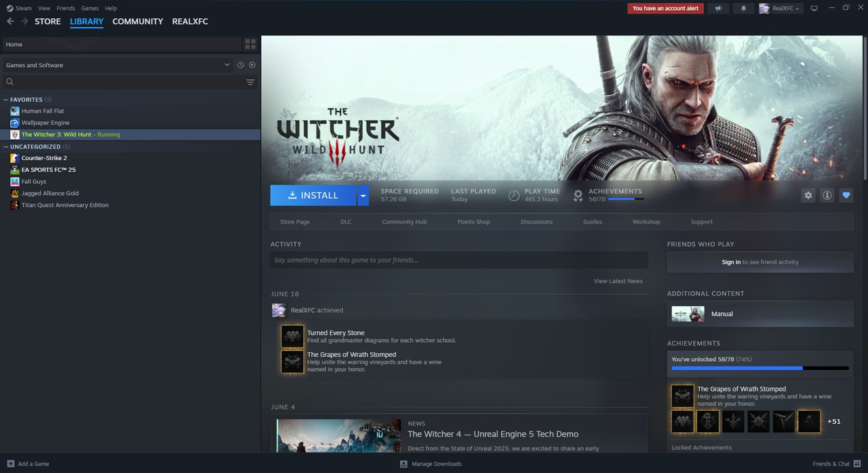Viewport: 868px width, 473px height.
Task: Open install options dropdown arrow
Action: pyautogui.click(x=363, y=195)
